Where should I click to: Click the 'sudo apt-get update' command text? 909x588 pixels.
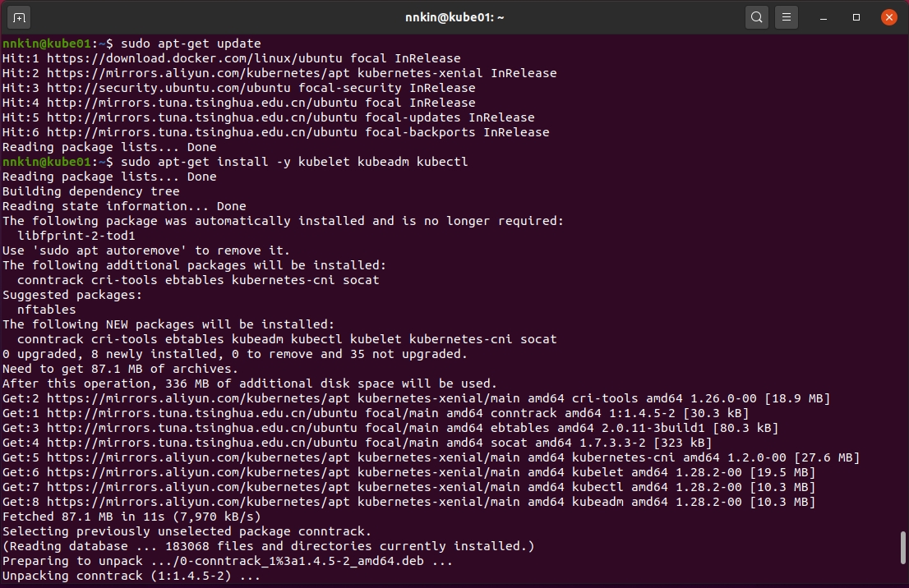(x=191, y=44)
